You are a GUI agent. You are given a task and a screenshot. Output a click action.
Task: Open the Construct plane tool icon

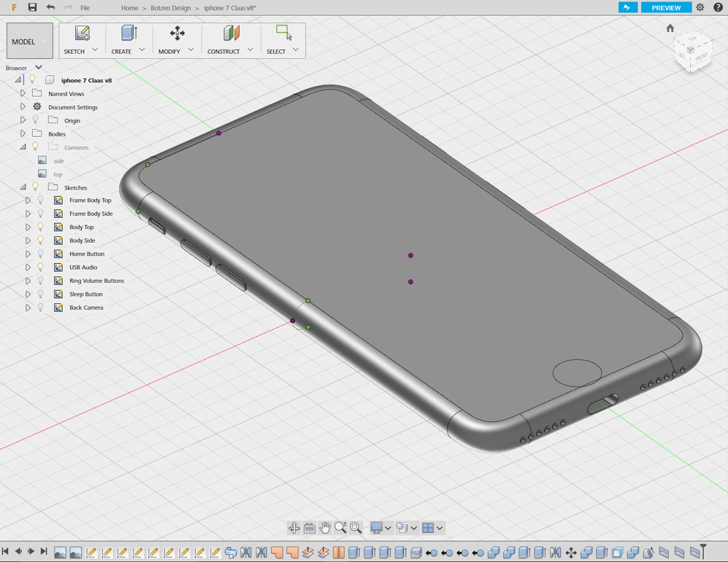(231, 34)
